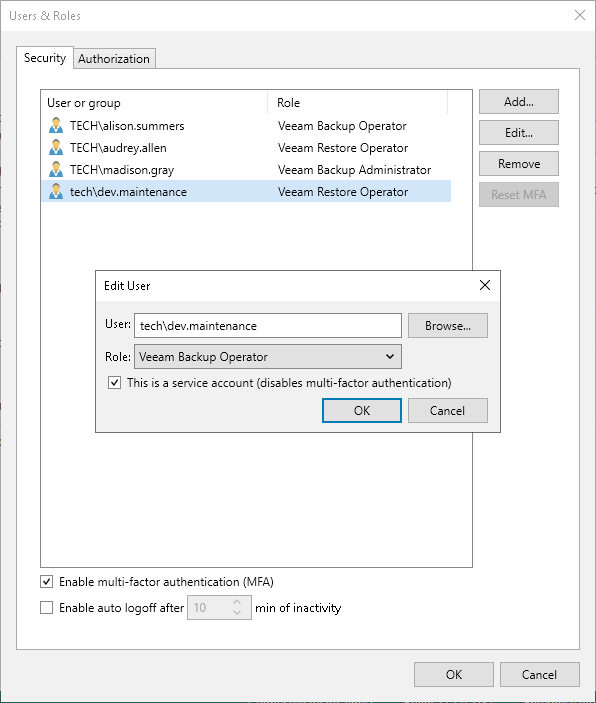Select the Security tab
The image size is (596, 703).
[x=45, y=58]
